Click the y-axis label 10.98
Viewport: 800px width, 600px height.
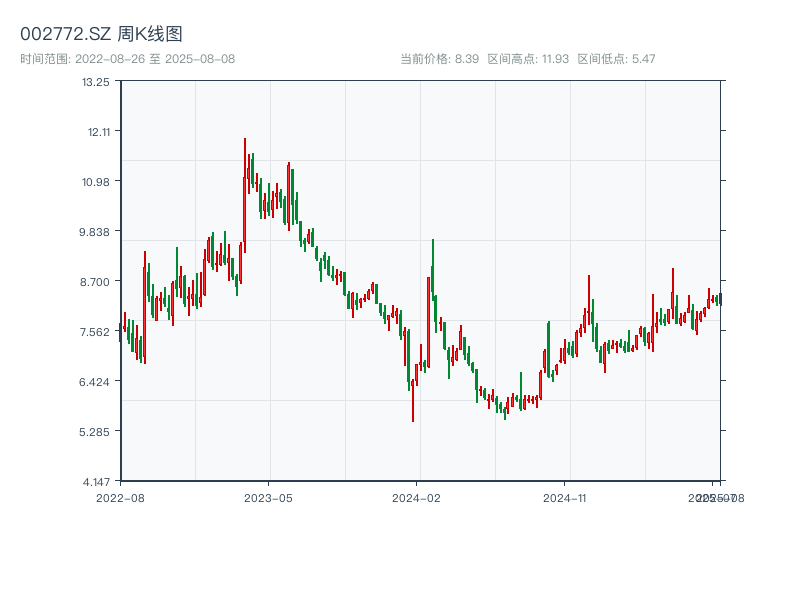click(x=96, y=182)
